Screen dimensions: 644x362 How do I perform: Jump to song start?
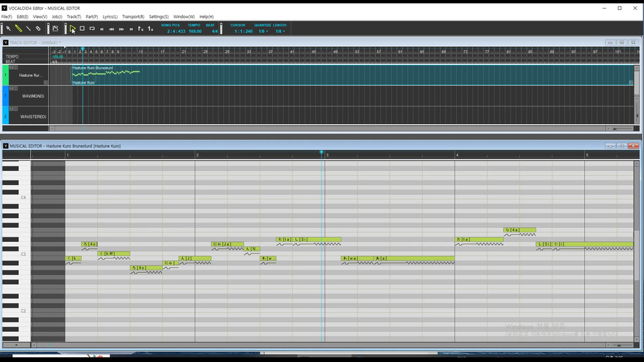click(x=102, y=29)
